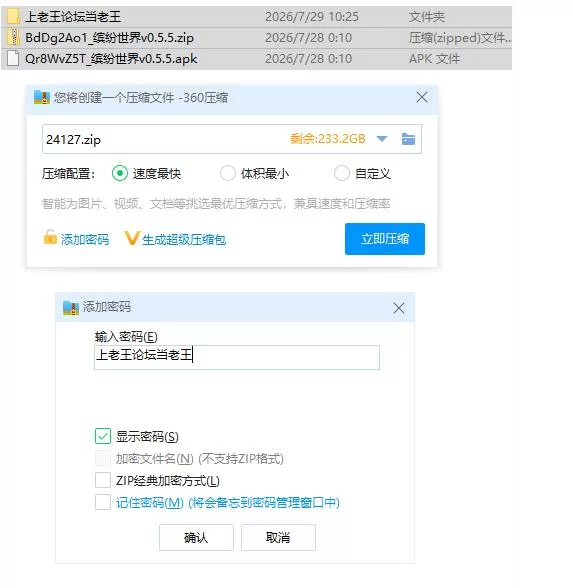Choose the 自定义 compression setting
Screen dimensions: 573x588
click(342, 173)
